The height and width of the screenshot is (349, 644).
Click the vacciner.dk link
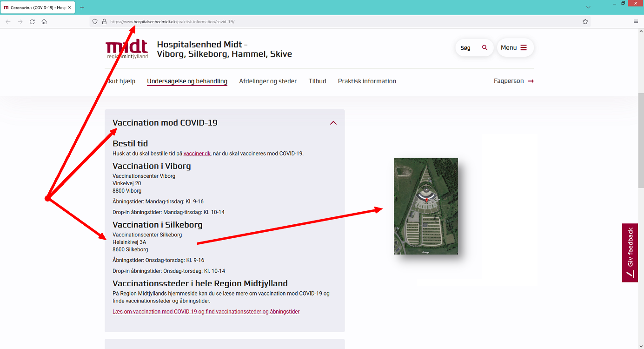click(x=197, y=154)
